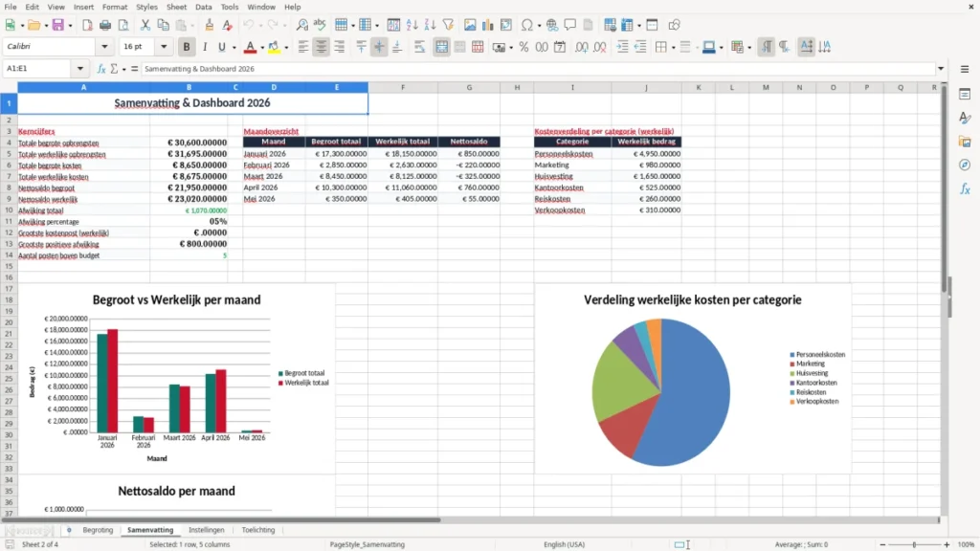Run the Spelling check icon
This screenshot has height=551, width=980.
tap(320, 25)
